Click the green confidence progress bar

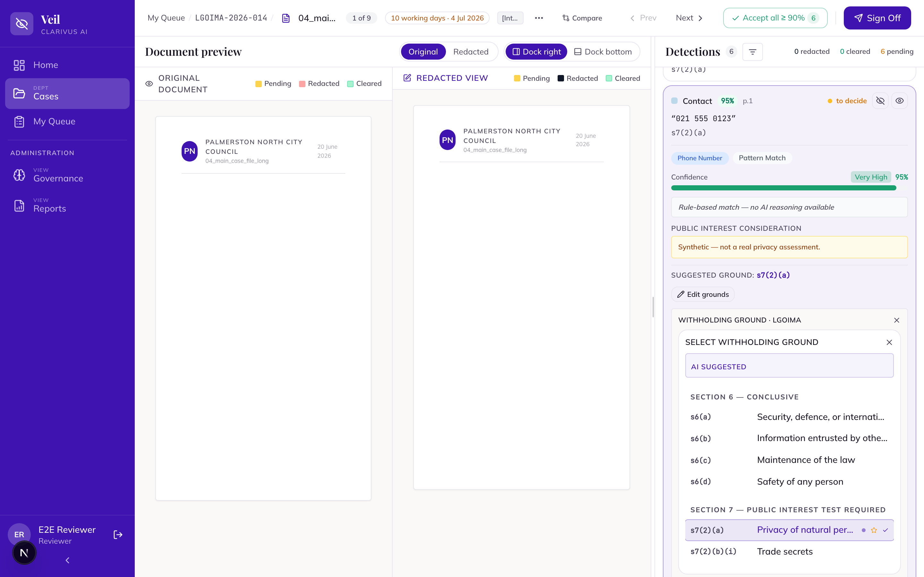[x=783, y=188]
